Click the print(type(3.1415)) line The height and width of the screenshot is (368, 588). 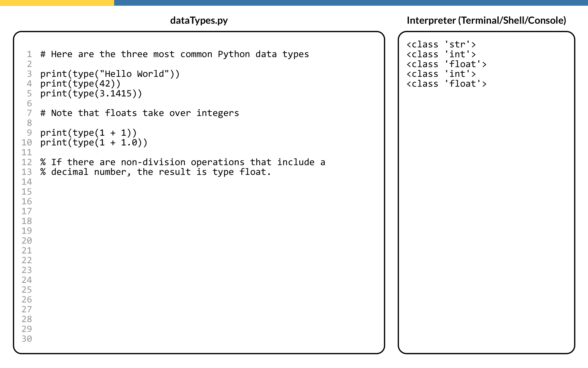[91, 94]
